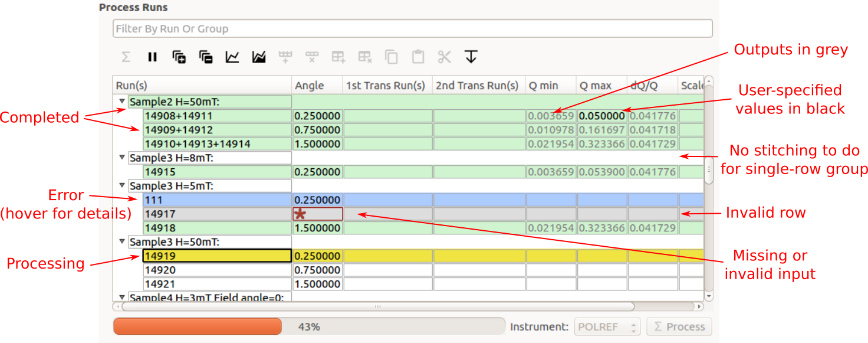
Task: Pause the current processing run
Action: click(152, 57)
